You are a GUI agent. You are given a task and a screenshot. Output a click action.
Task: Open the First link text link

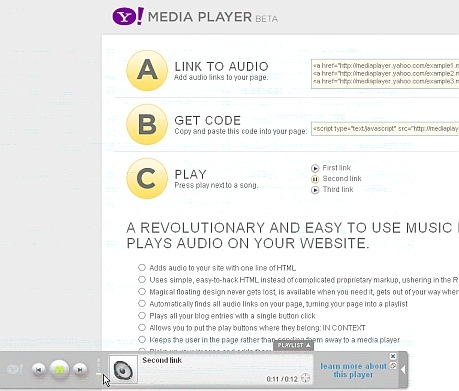click(336, 168)
